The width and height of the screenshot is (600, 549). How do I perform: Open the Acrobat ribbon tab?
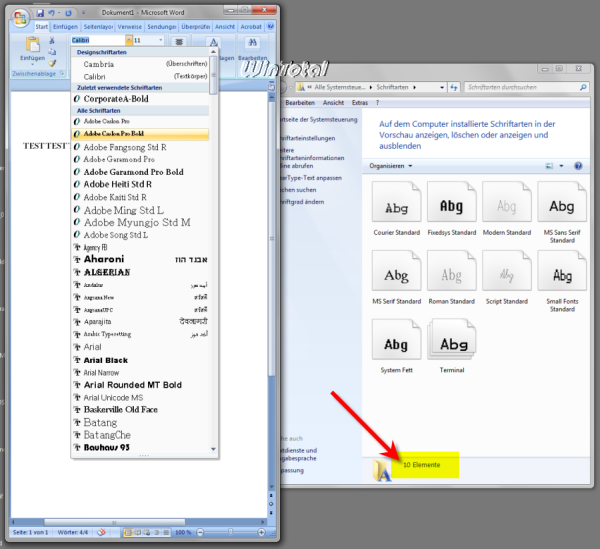point(251,27)
